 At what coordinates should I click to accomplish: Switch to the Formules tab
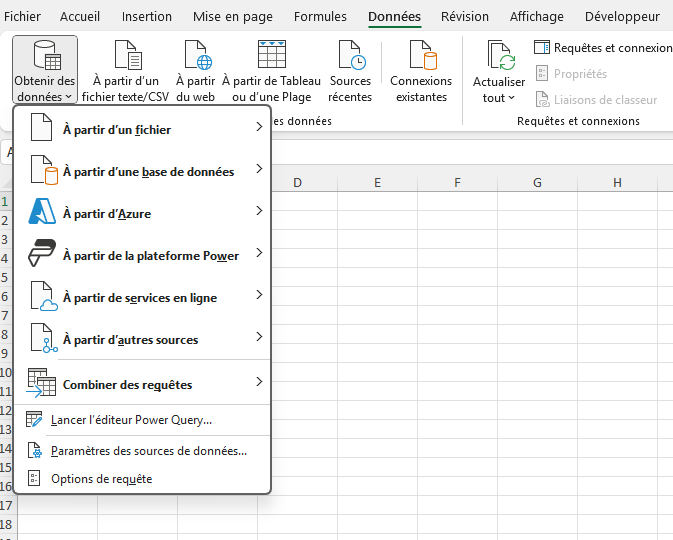320,16
